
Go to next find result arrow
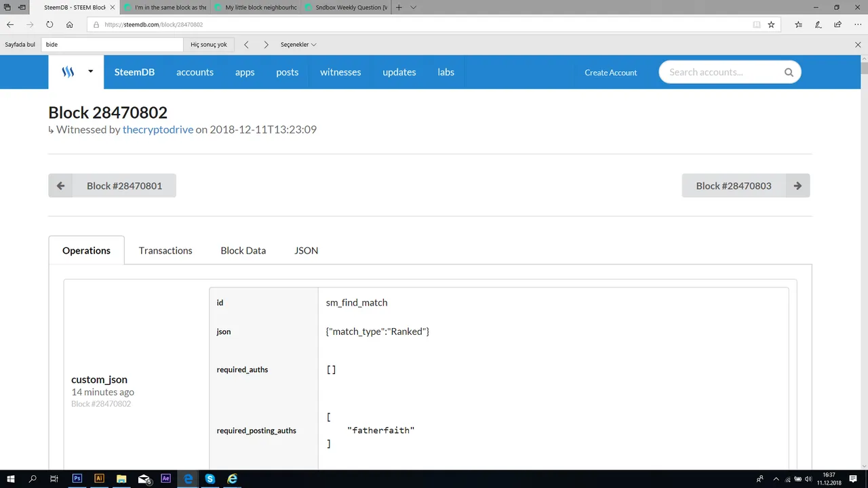(266, 45)
